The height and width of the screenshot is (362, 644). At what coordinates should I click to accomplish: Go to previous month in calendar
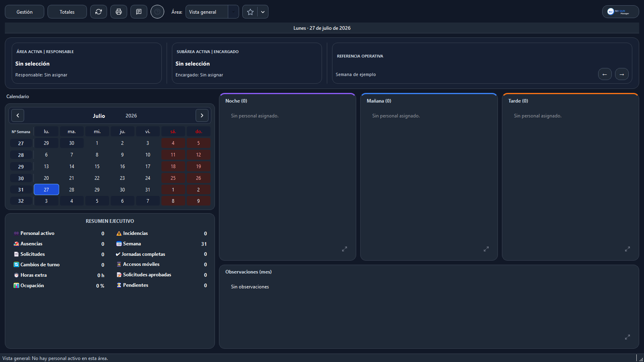pos(18,115)
